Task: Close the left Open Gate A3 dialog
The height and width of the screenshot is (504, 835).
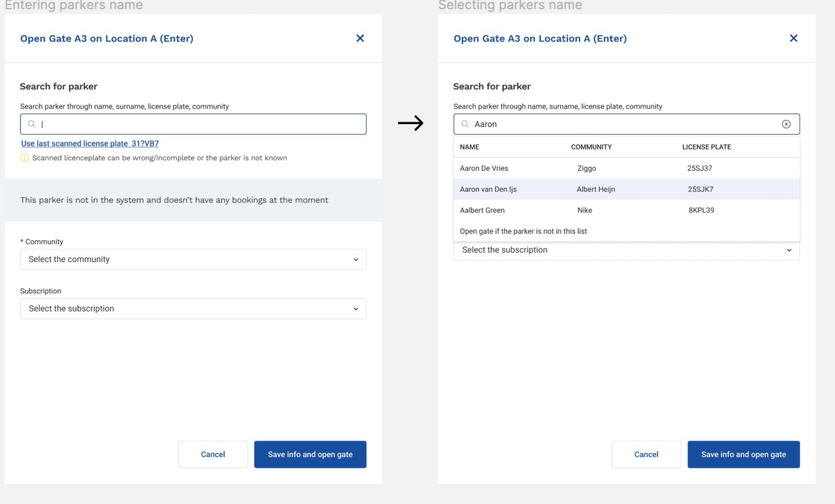Action: click(x=360, y=38)
